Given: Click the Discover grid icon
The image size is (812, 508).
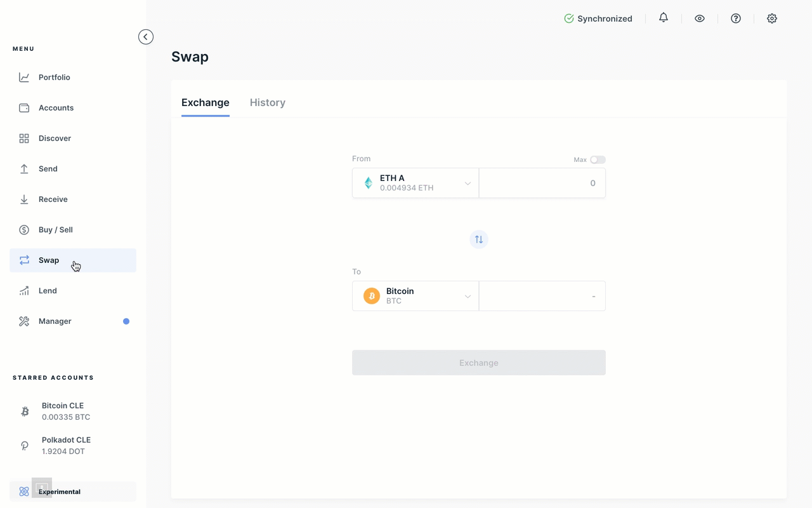Looking at the screenshot, I should [24, 138].
